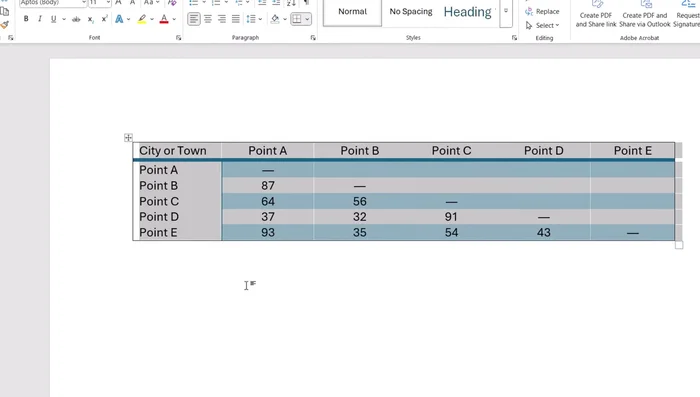Toggle bold formatting

pyautogui.click(x=26, y=19)
